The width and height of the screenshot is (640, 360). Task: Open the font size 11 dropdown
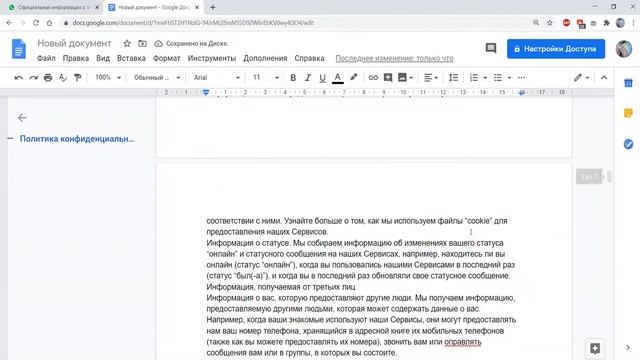point(266,78)
